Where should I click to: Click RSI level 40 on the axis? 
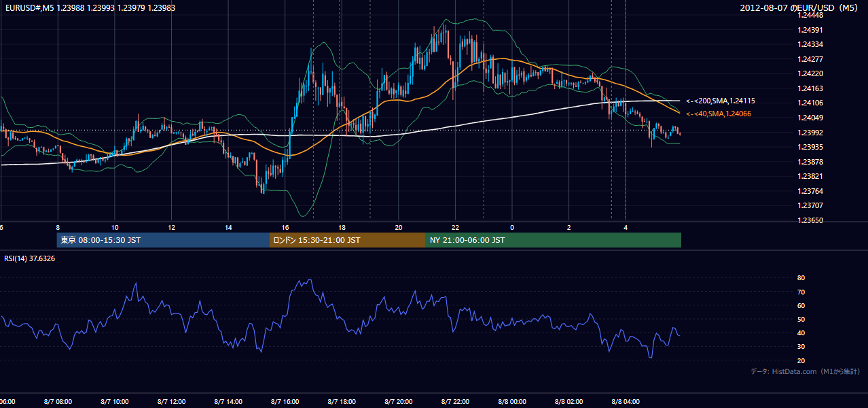(801, 333)
